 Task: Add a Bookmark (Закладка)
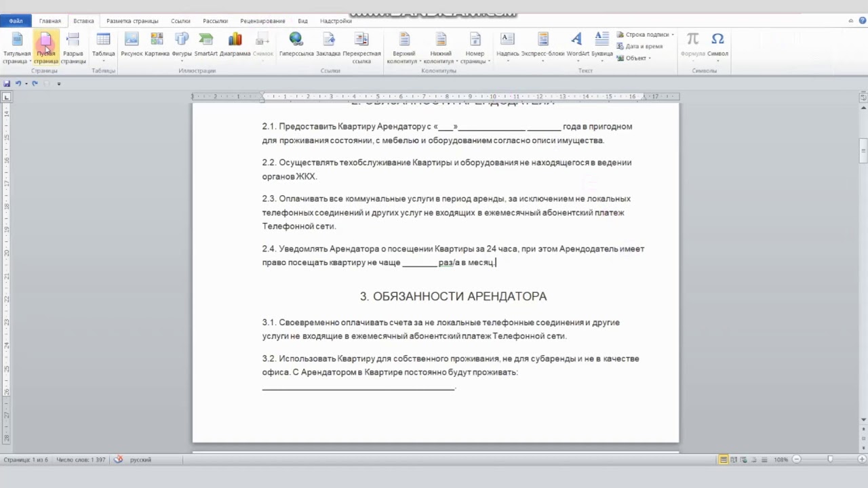(x=328, y=45)
